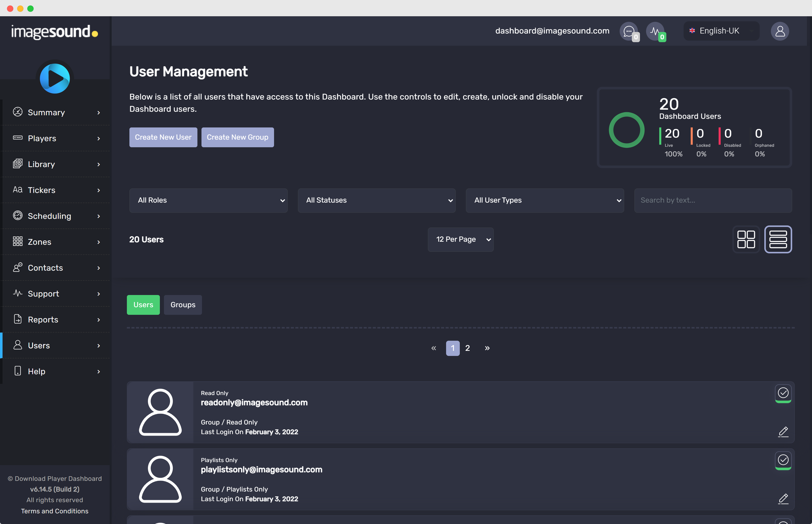Select the Groups tab
The image size is (812, 524).
183,305
